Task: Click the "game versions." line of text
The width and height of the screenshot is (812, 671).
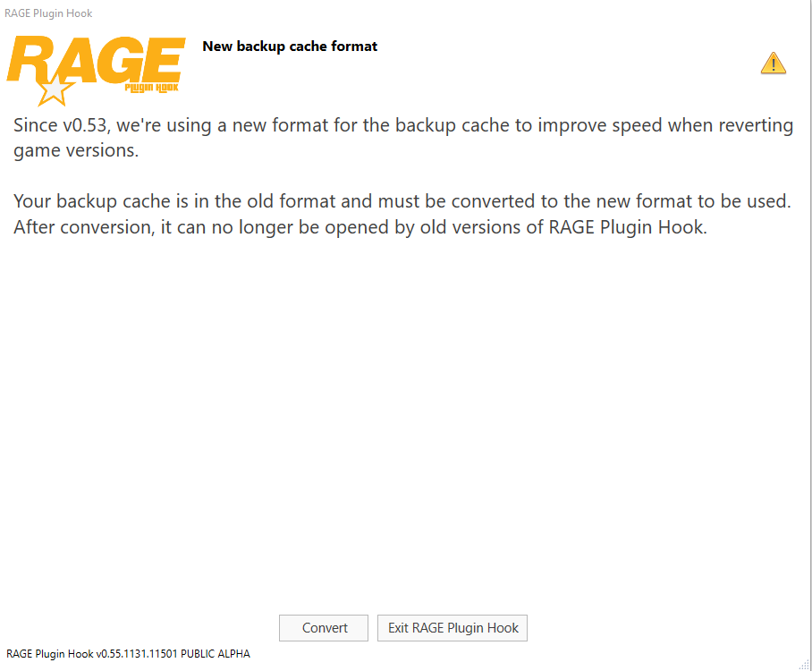Action: pyautogui.click(x=76, y=150)
